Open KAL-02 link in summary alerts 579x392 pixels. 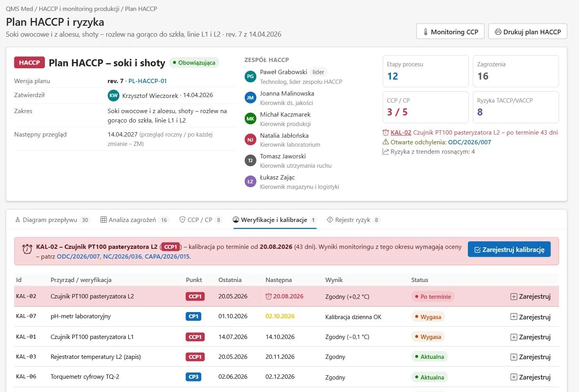pos(401,132)
